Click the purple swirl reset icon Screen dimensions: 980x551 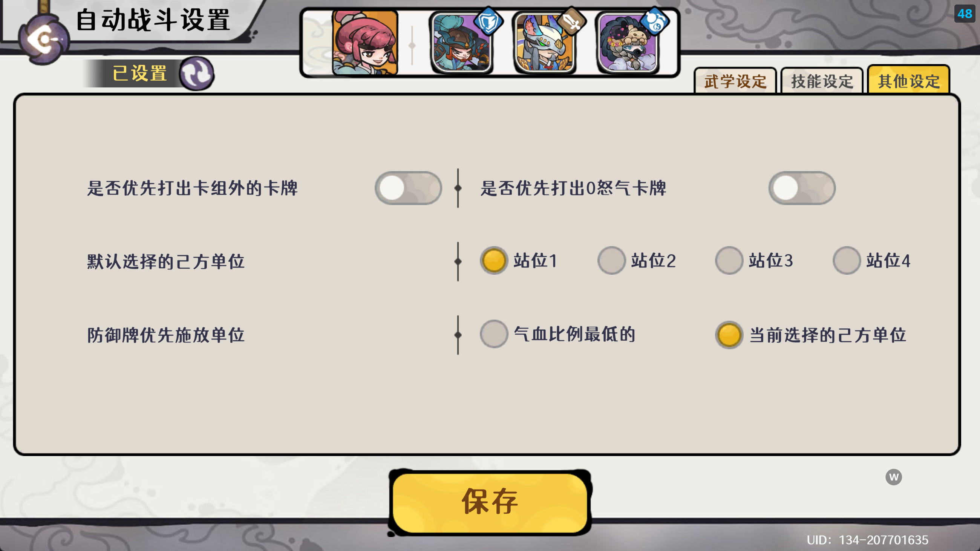[x=197, y=73]
